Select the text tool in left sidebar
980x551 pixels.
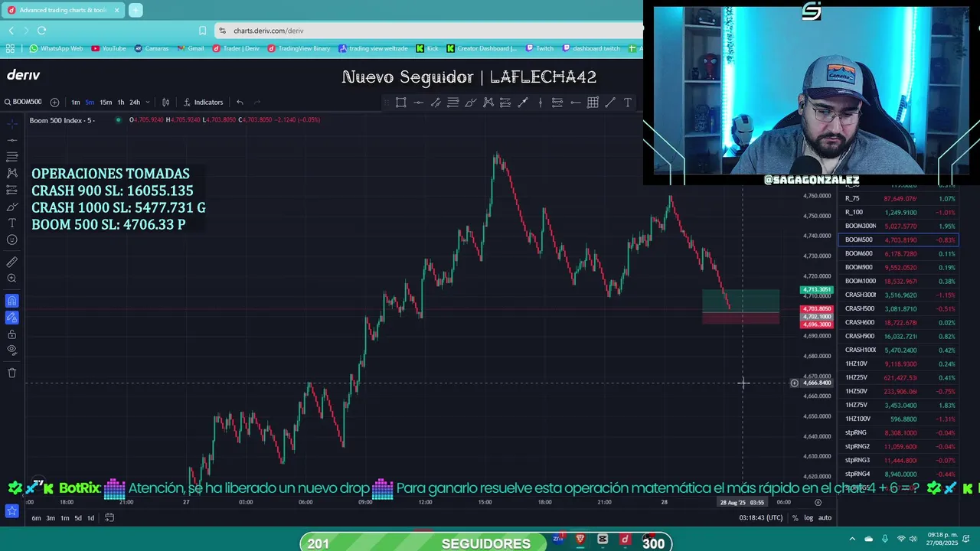point(11,223)
